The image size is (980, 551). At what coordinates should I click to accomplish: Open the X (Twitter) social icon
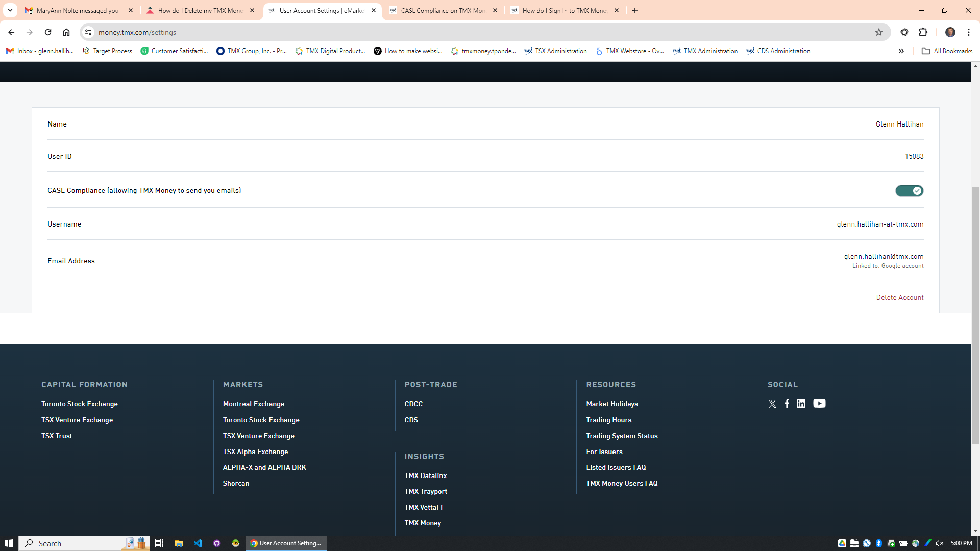[x=772, y=404]
